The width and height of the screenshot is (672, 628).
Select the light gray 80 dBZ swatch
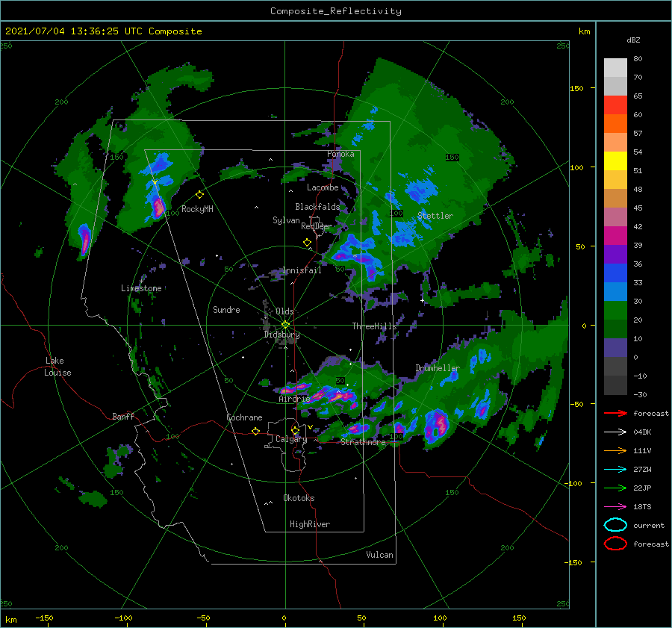click(615, 67)
